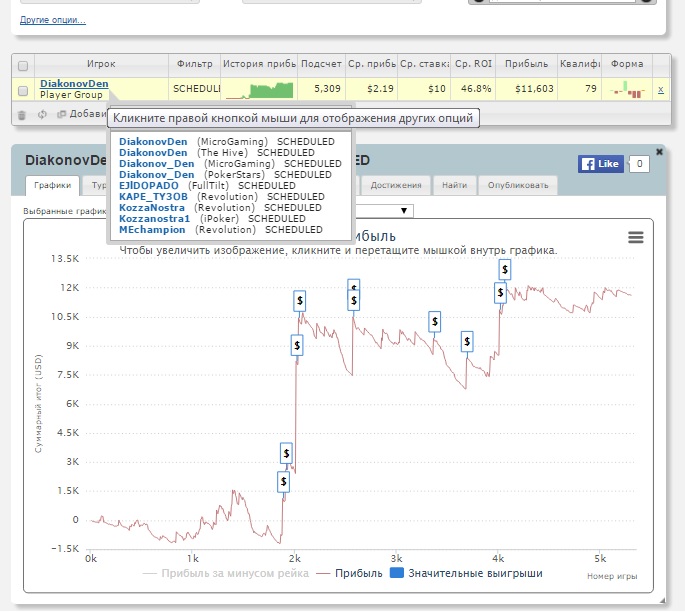This screenshot has width=685, height=612.
Task: Open DiakonovDen player link in table
Action: [74, 83]
